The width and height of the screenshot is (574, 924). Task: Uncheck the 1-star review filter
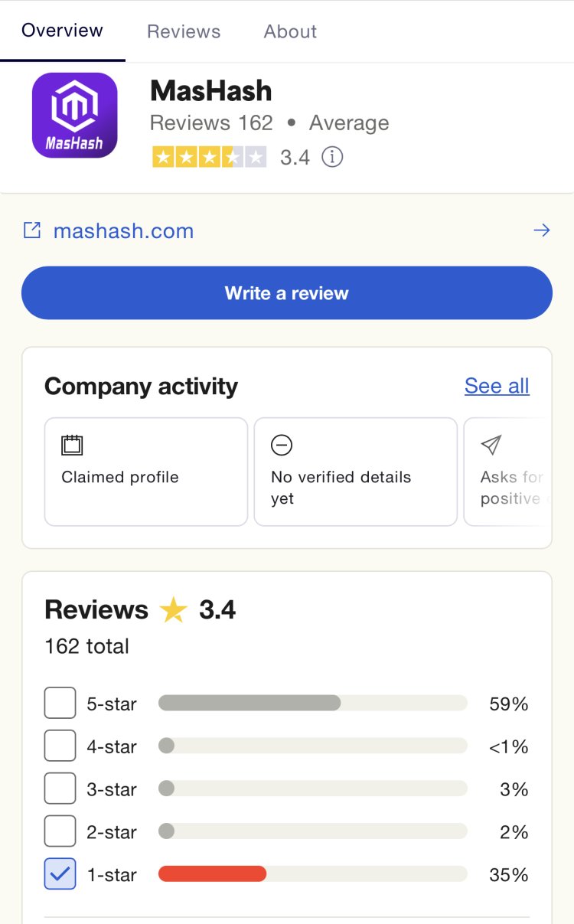tap(60, 873)
